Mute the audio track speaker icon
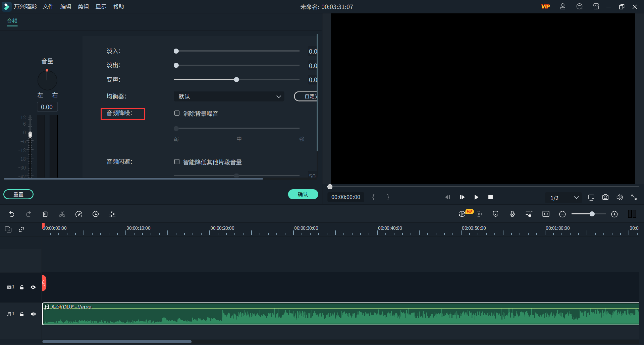The height and width of the screenshot is (345, 644). click(x=33, y=314)
